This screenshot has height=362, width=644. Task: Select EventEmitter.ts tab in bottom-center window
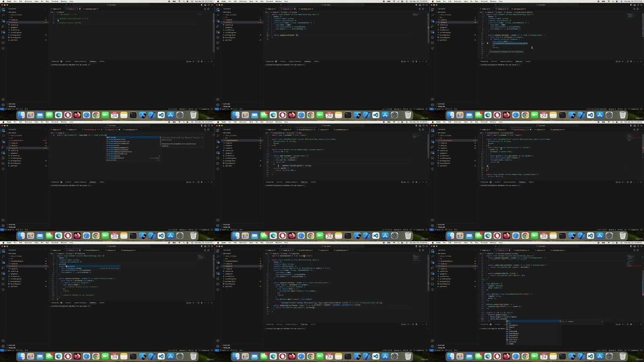305,250
